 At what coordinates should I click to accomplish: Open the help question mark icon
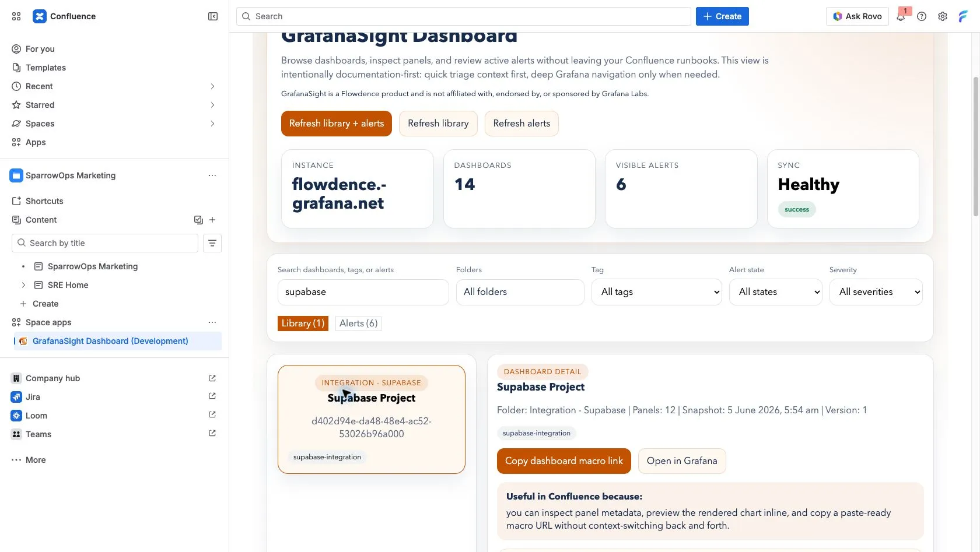pos(922,16)
